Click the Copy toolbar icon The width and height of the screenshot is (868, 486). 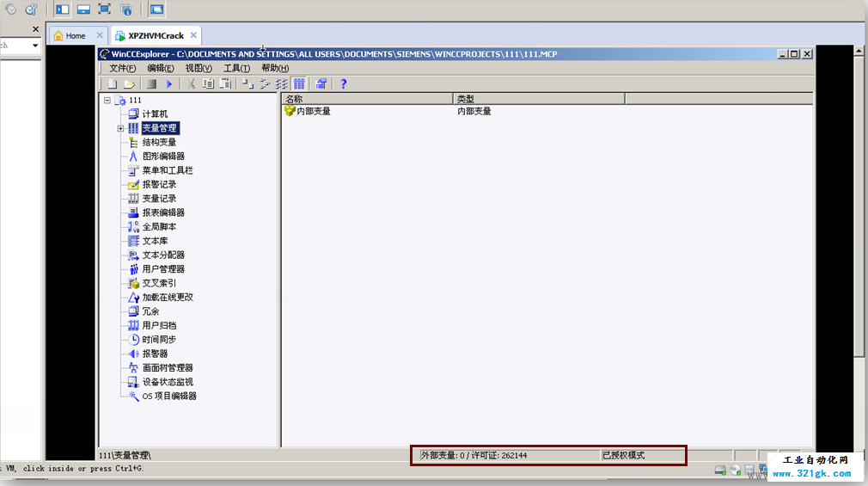click(208, 83)
